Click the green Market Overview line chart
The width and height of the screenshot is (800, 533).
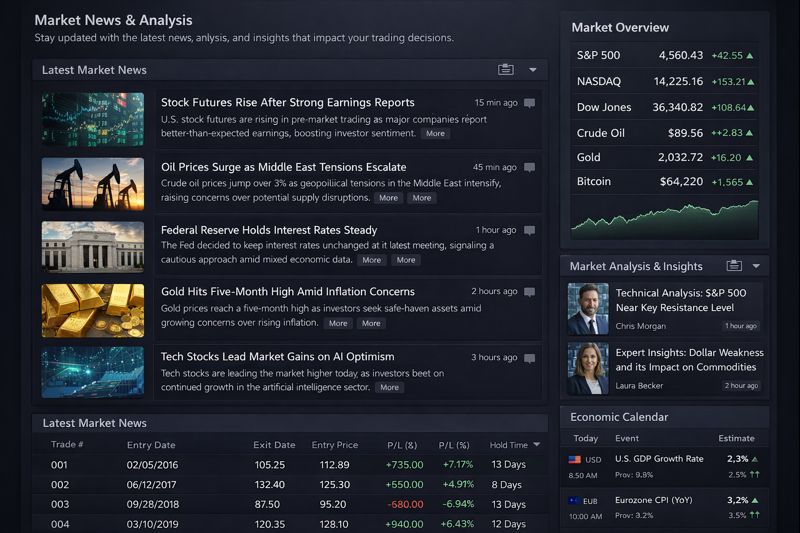[664, 218]
